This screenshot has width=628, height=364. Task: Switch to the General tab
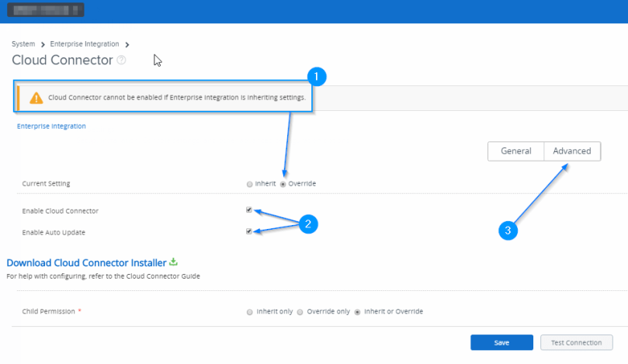click(515, 151)
